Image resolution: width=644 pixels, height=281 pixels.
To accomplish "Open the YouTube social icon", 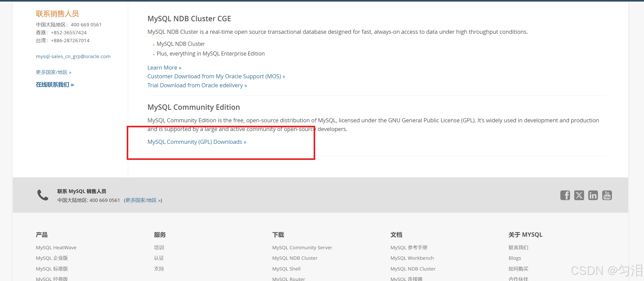I will tap(607, 195).
